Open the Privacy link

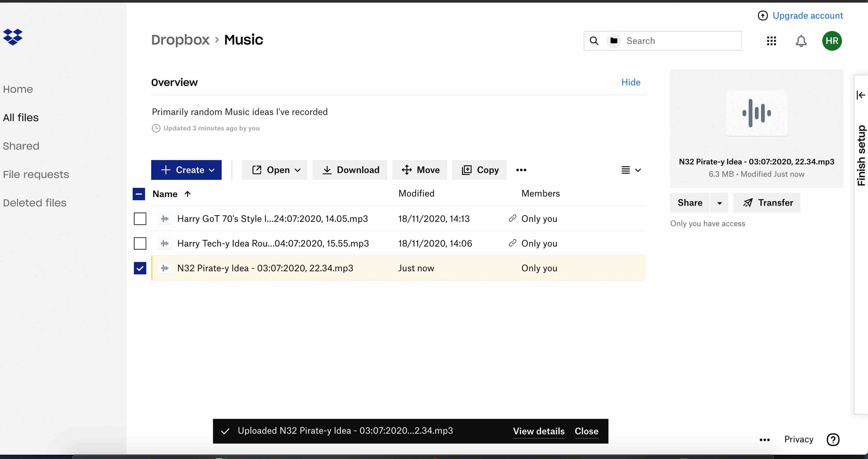[x=799, y=439]
